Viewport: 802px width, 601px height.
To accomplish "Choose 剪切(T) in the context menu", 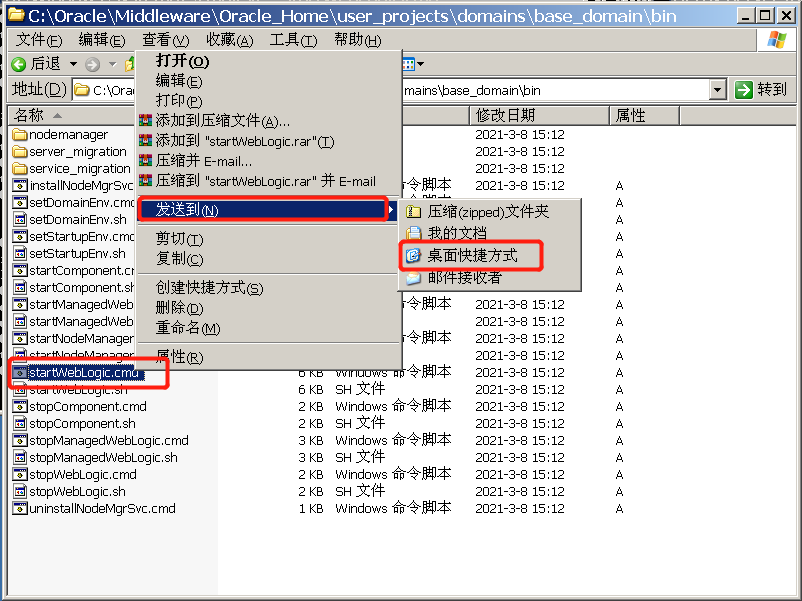I will click(x=269, y=238).
